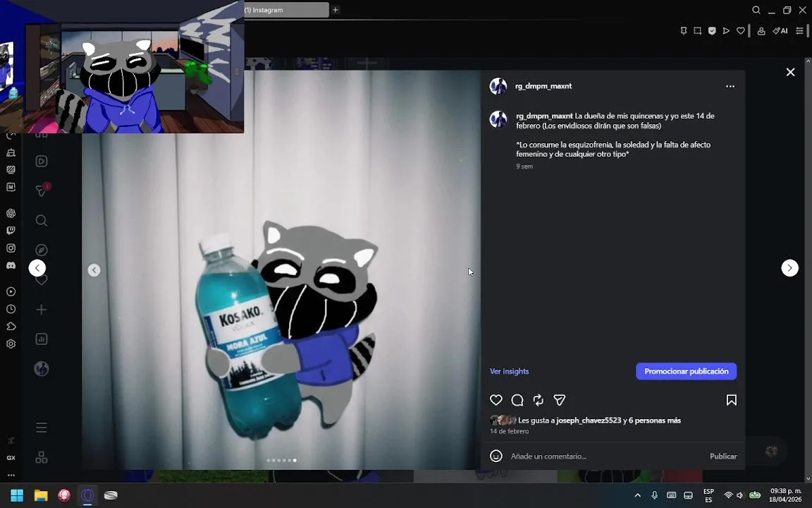Viewport: 812px width, 508px height.
Task: Open Instagram Reels in the sidebar
Action: (42, 161)
